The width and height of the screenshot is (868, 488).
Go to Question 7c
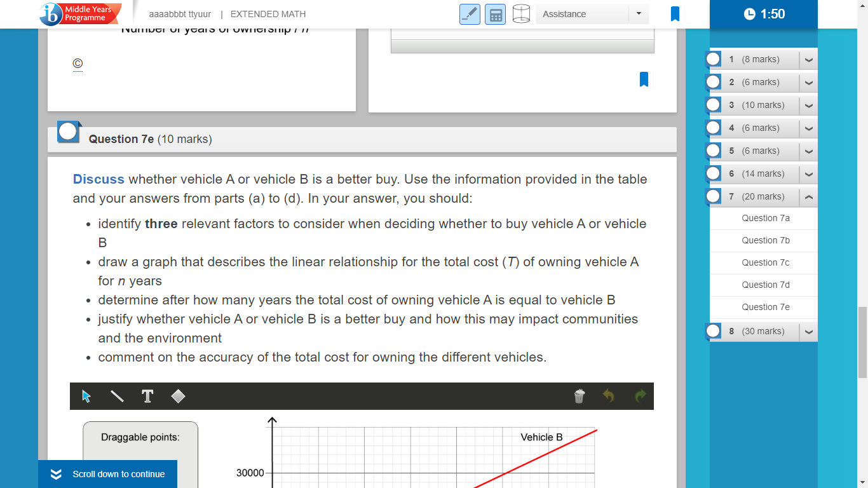(x=765, y=262)
